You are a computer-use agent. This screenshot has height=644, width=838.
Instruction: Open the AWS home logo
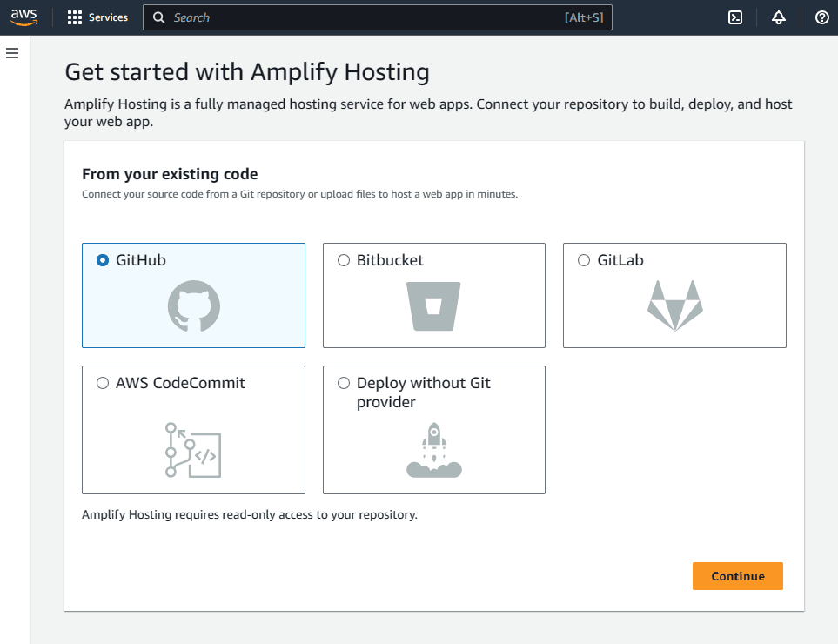click(x=24, y=17)
